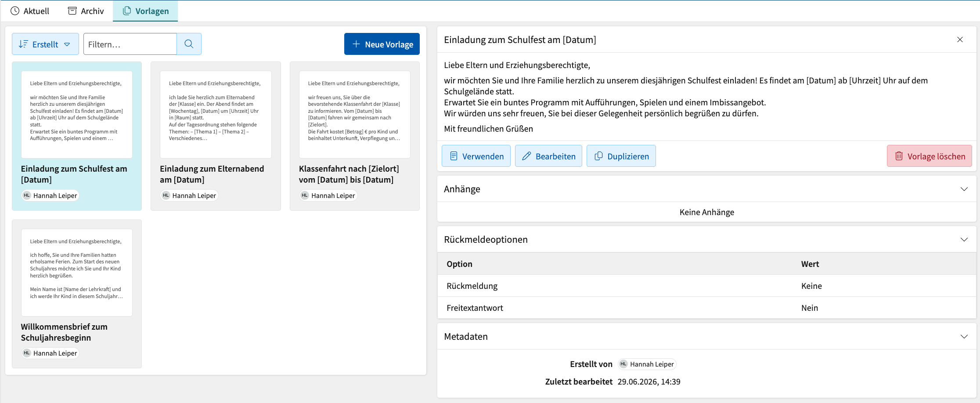Click the magnifier search icon button
Viewport: 980px width, 403px height.
(189, 44)
